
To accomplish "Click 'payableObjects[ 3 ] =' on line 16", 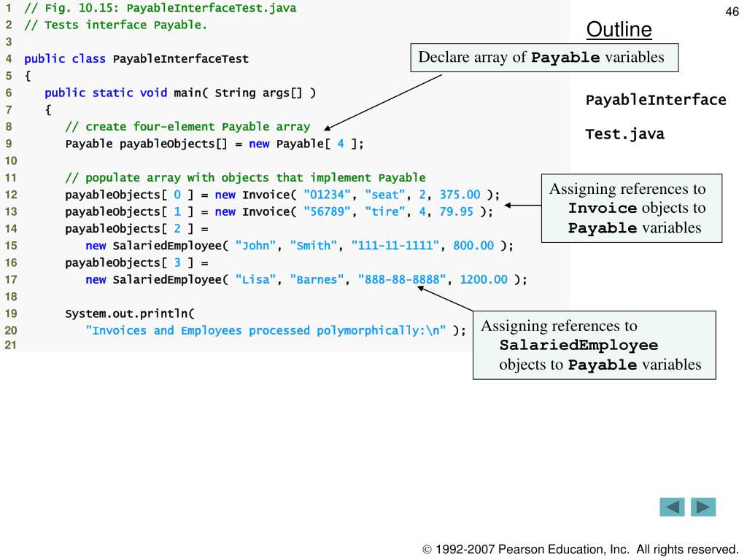I will pos(136,262).
